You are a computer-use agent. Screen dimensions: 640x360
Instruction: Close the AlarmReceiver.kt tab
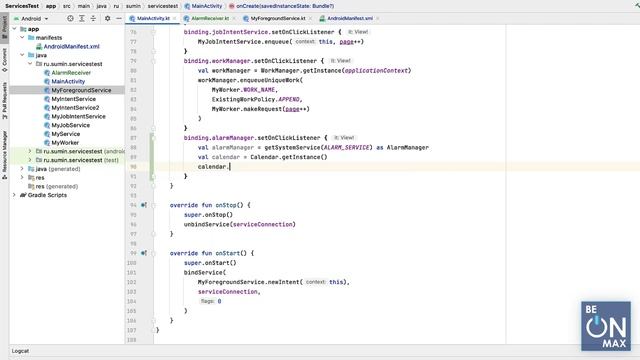click(234, 18)
